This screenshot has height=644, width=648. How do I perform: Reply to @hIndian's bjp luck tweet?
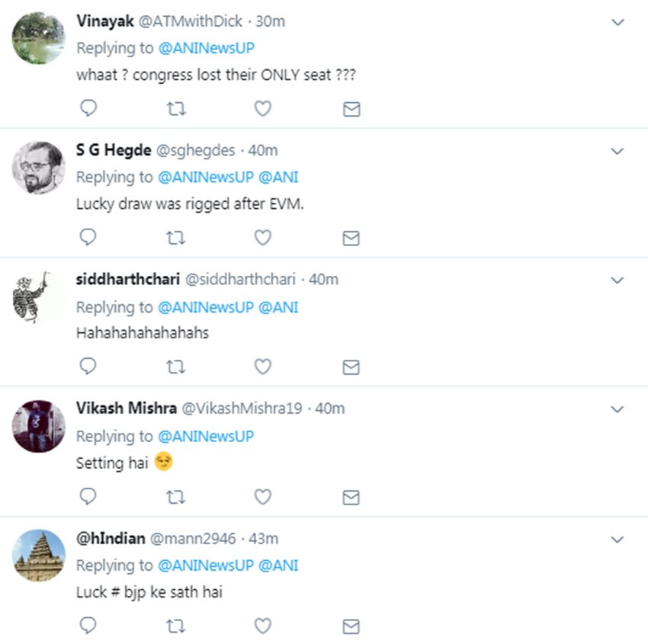pyautogui.click(x=88, y=626)
